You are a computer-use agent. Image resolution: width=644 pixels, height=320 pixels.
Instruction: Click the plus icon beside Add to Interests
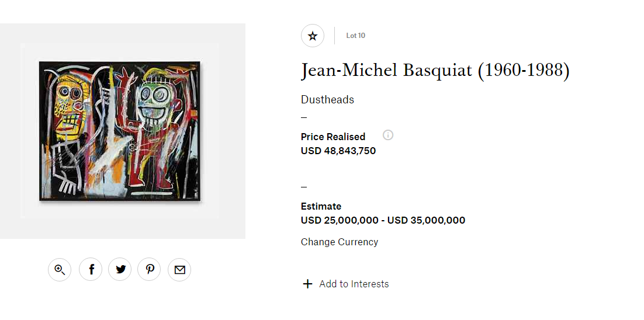pyautogui.click(x=307, y=284)
